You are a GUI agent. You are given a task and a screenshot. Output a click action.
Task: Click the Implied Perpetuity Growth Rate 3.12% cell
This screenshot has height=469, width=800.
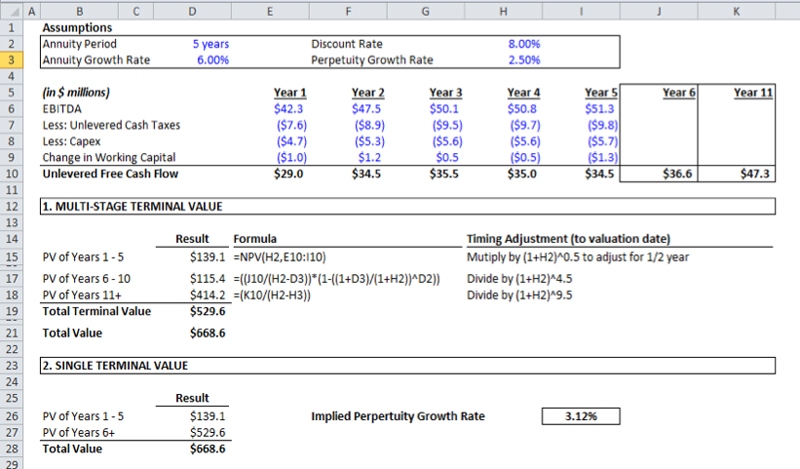(580, 414)
